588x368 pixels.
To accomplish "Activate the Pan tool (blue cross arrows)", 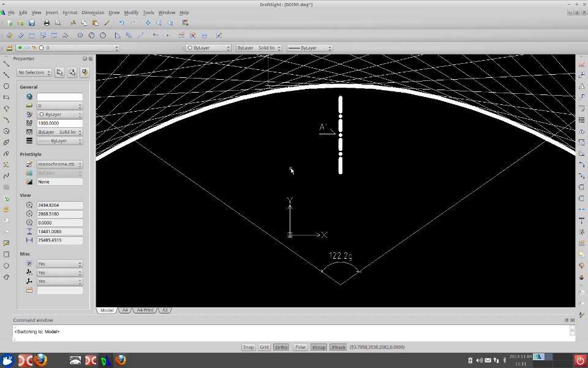I will coord(148,23).
